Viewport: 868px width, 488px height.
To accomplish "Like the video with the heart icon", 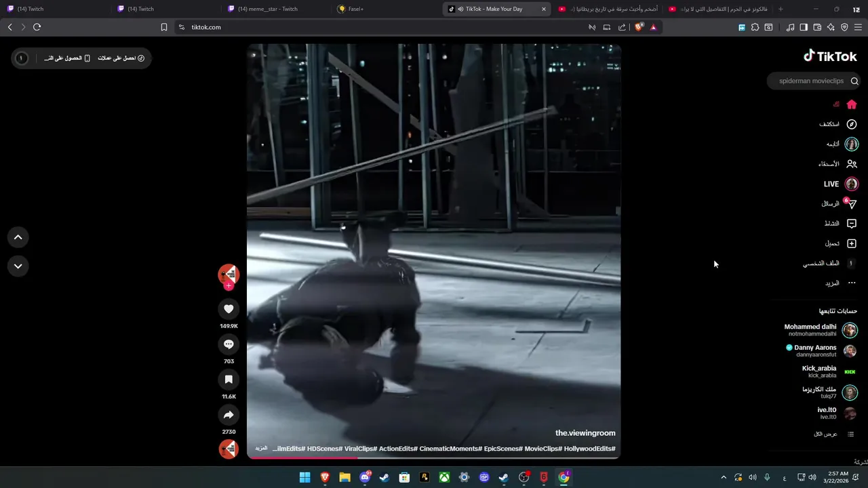I will click(x=229, y=309).
